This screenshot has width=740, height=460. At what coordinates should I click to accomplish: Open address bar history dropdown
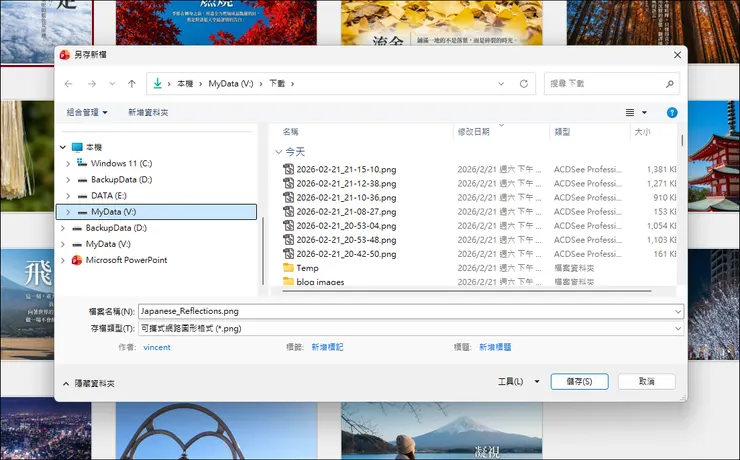[501, 84]
